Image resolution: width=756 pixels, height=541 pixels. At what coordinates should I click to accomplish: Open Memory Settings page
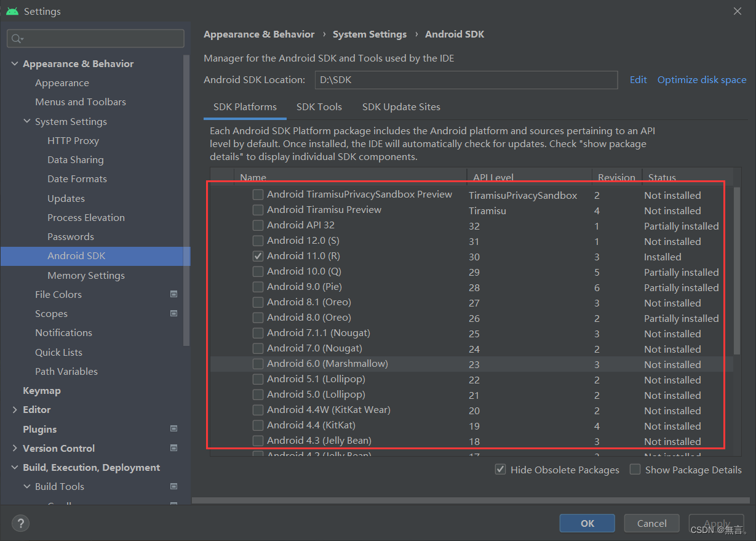pyautogui.click(x=86, y=275)
